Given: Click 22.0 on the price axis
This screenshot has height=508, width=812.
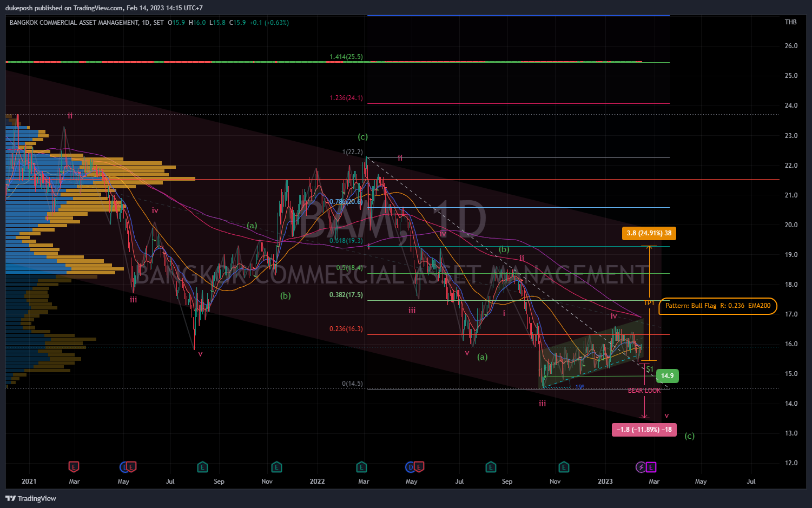Looking at the screenshot, I should pyautogui.click(x=791, y=166).
